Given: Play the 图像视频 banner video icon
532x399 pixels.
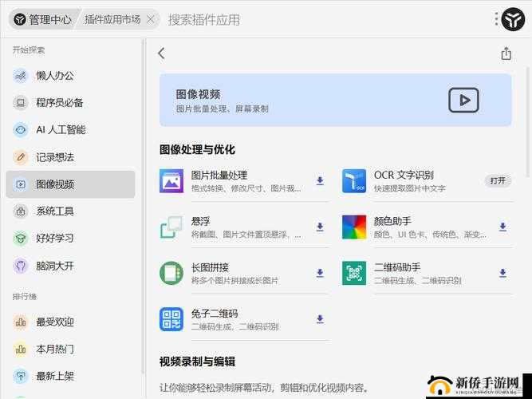Looking at the screenshot, I should click(x=463, y=101).
